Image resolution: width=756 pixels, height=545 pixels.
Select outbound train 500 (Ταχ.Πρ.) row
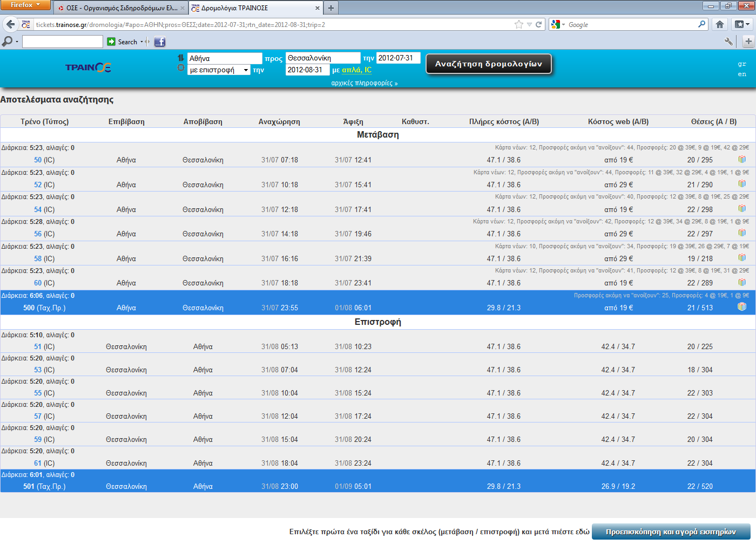pyautogui.click(x=378, y=303)
